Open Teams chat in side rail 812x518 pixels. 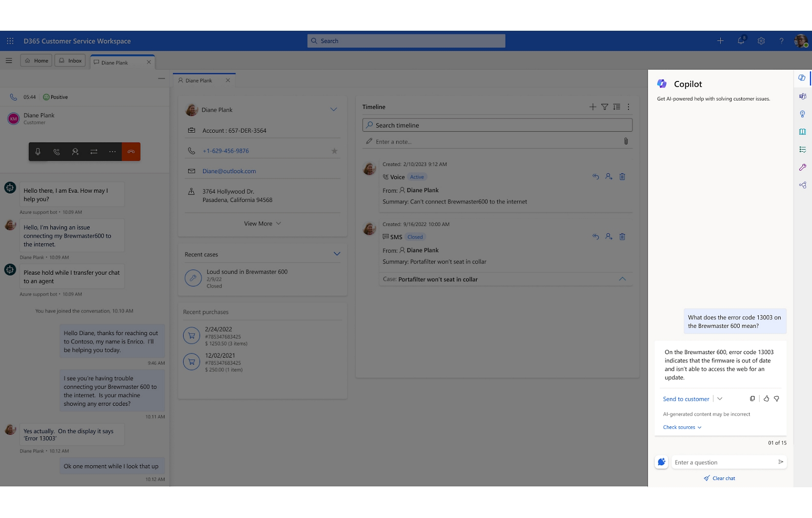802,96
